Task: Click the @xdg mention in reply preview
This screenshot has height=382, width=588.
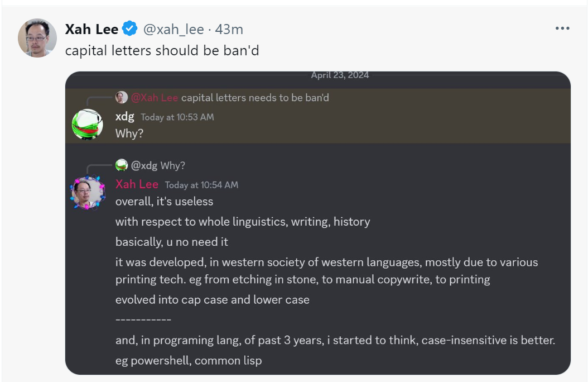Action: (144, 165)
